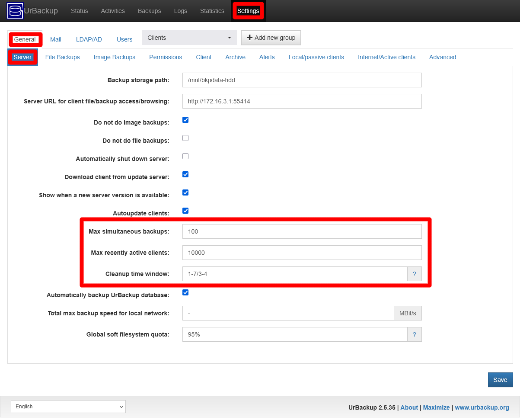520x420 pixels.
Task: Disable 'Autoupdate clients'
Action: (185, 211)
